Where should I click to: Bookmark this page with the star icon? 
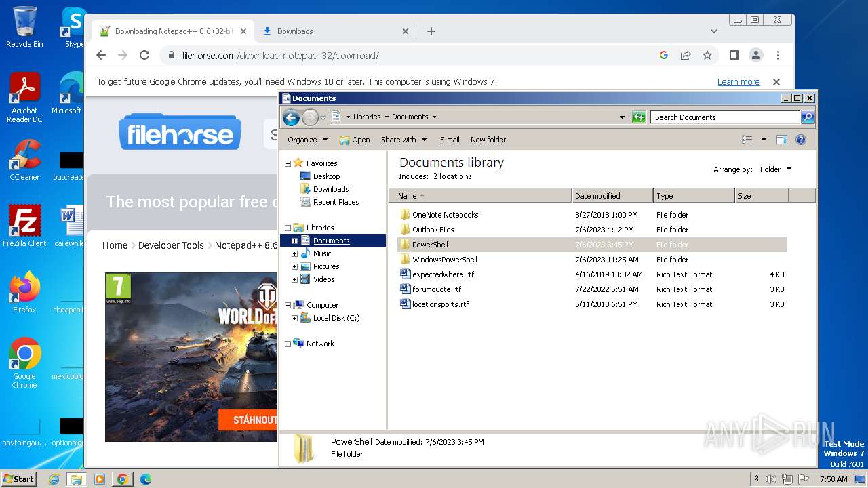(x=707, y=55)
